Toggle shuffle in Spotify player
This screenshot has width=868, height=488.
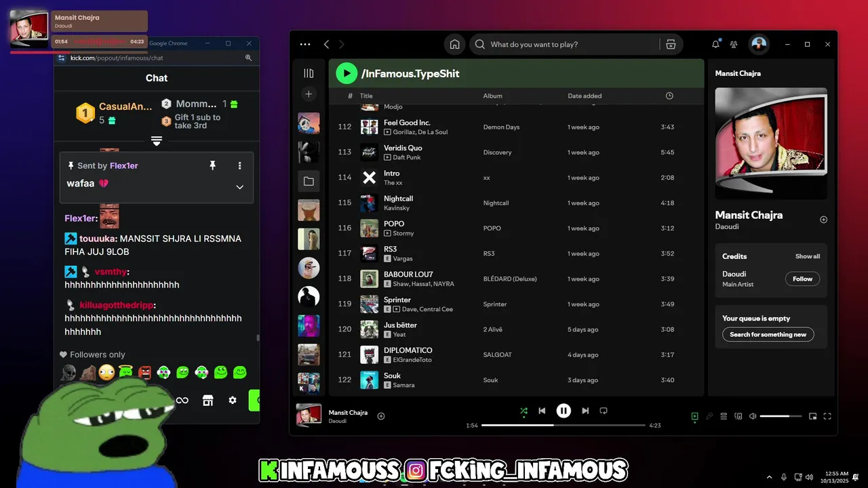524,411
